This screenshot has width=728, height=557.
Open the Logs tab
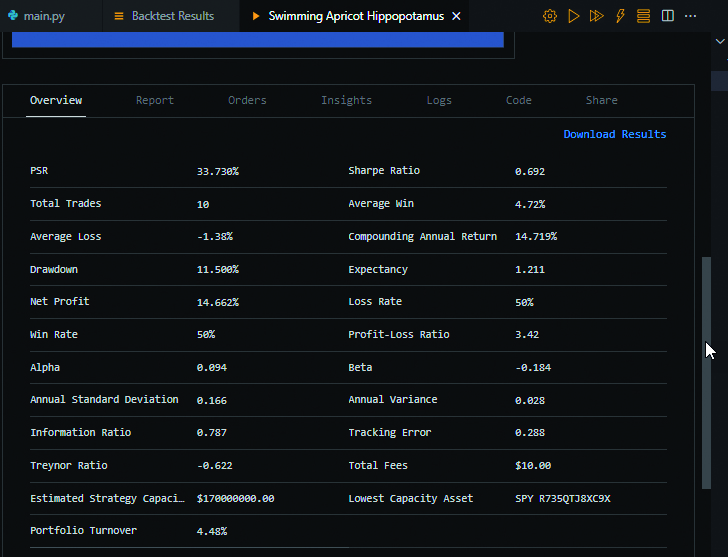coord(439,100)
